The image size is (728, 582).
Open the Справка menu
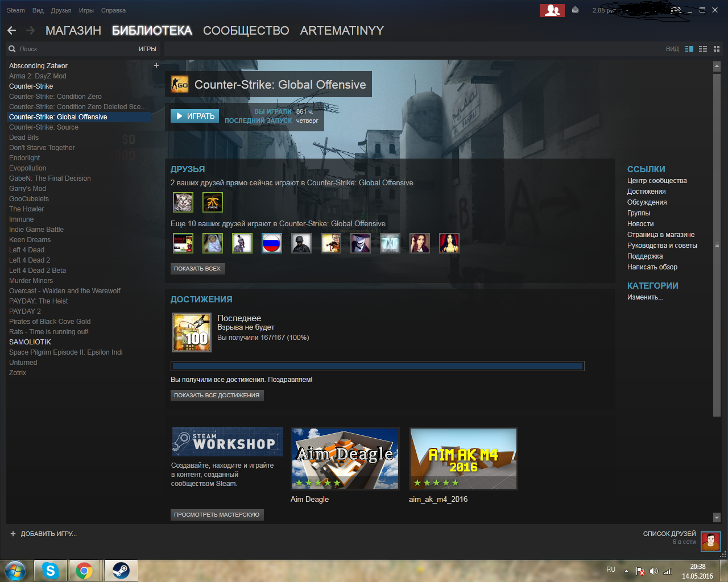[113, 10]
